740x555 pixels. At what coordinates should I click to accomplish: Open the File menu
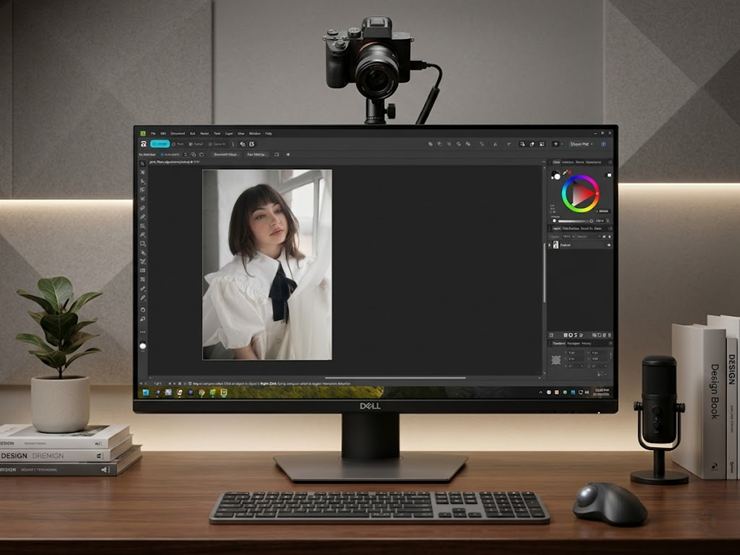pyautogui.click(x=153, y=134)
